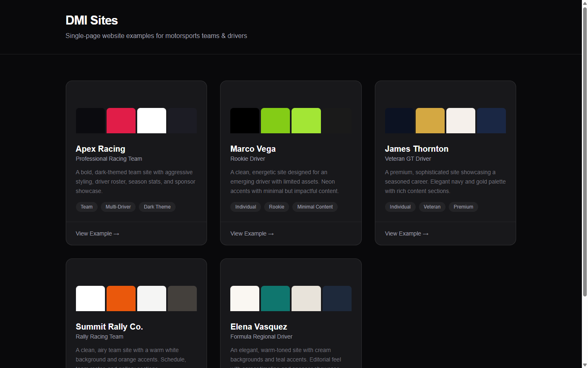Screen dimensions: 588x368
Task: Click the Team tag on Apex Racing
Action: (x=87, y=207)
